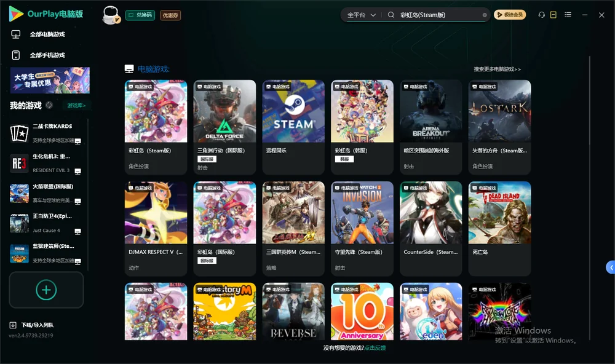Image resolution: width=615 pixels, height=364 pixels.
Task: Open the 三国群英传M card
Action: tap(293, 229)
